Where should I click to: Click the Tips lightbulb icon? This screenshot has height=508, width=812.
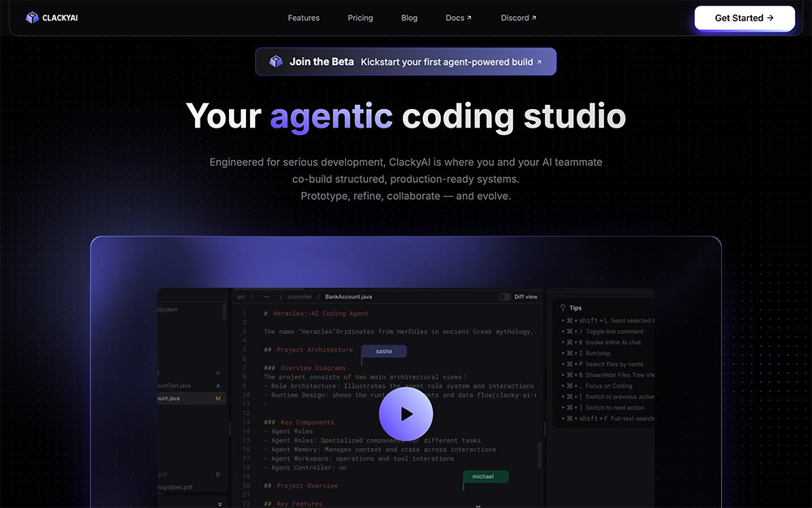563,308
